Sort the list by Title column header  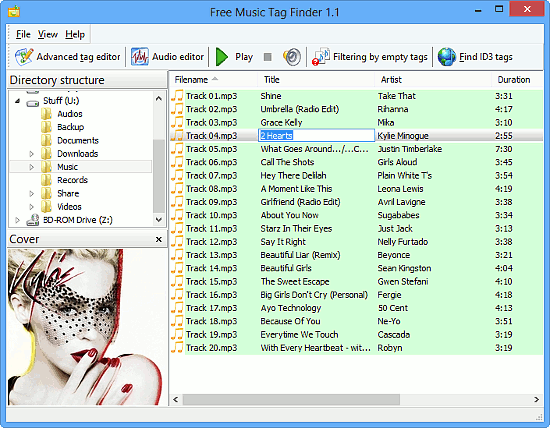(x=316, y=80)
